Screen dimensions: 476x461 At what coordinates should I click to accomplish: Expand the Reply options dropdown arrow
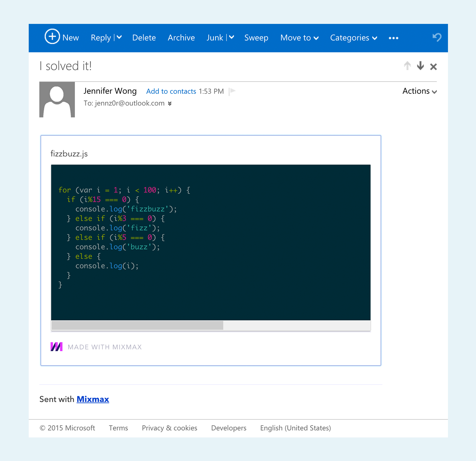tap(119, 37)
